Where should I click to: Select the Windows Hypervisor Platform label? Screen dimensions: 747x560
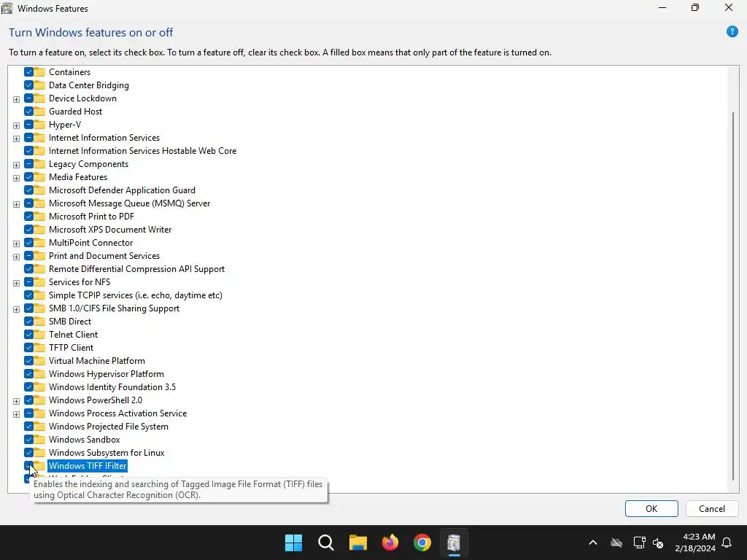pos(107,374)
